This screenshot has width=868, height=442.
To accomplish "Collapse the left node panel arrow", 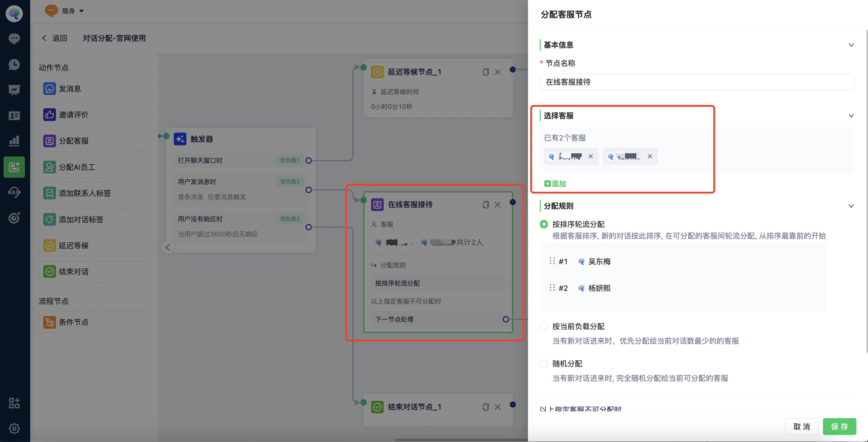I will [168, 247].
